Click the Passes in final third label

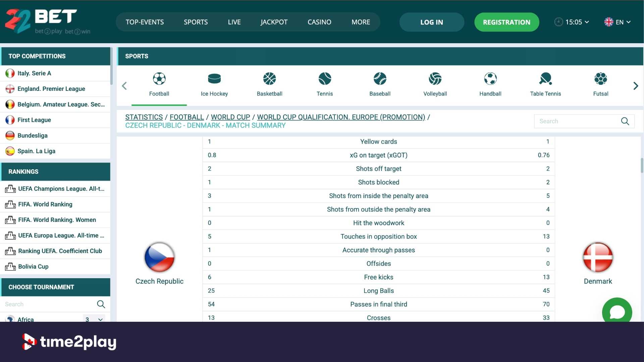tap(378, 304)
